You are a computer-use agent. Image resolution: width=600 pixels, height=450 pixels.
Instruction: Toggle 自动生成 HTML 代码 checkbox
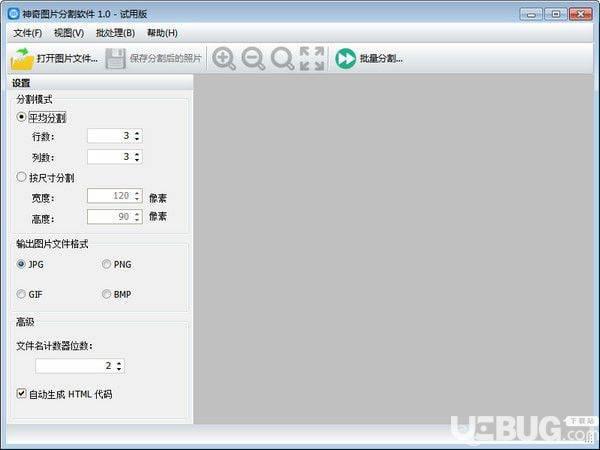21,393
